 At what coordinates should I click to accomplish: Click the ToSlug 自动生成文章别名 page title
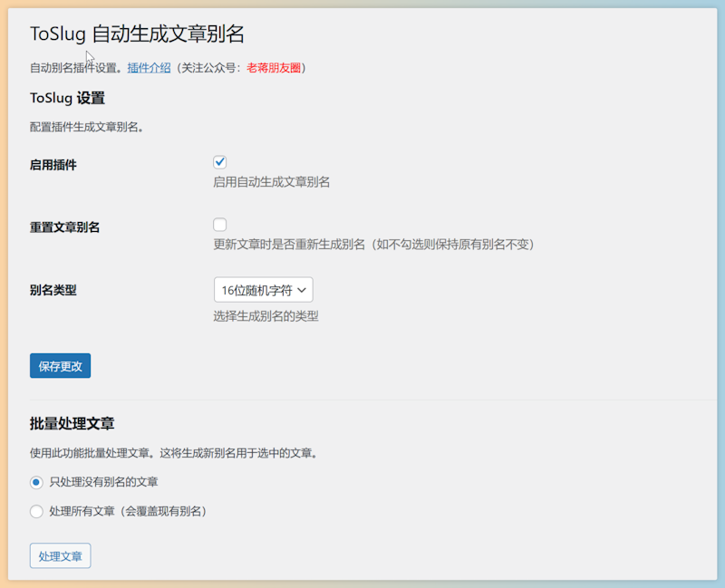coord(137,34)
